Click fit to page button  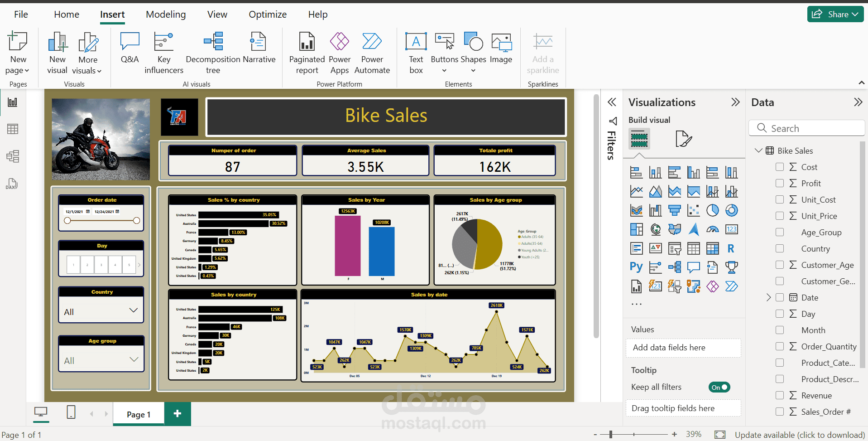click(720, 435)
